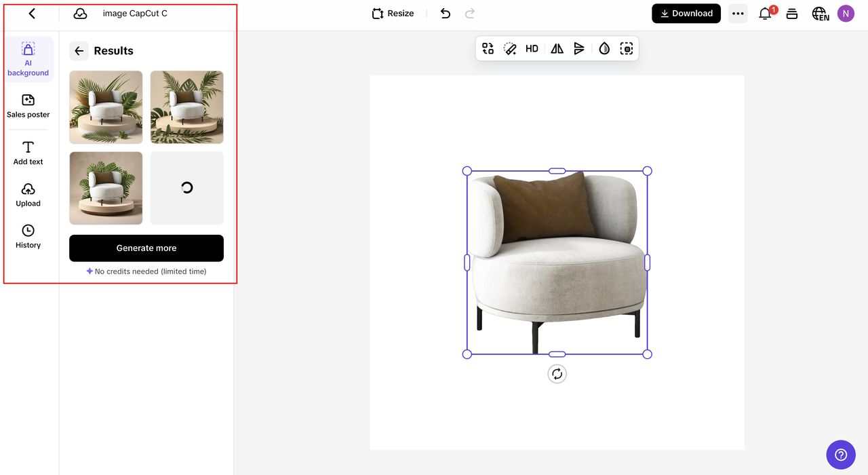Screen dimensions: 868x475
Task: Open the notifications bell
Action: tap(765, 14)
